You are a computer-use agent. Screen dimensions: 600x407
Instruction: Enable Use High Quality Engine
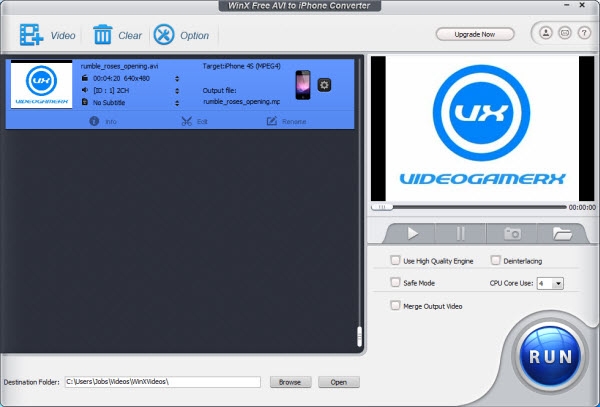(396, 261)
